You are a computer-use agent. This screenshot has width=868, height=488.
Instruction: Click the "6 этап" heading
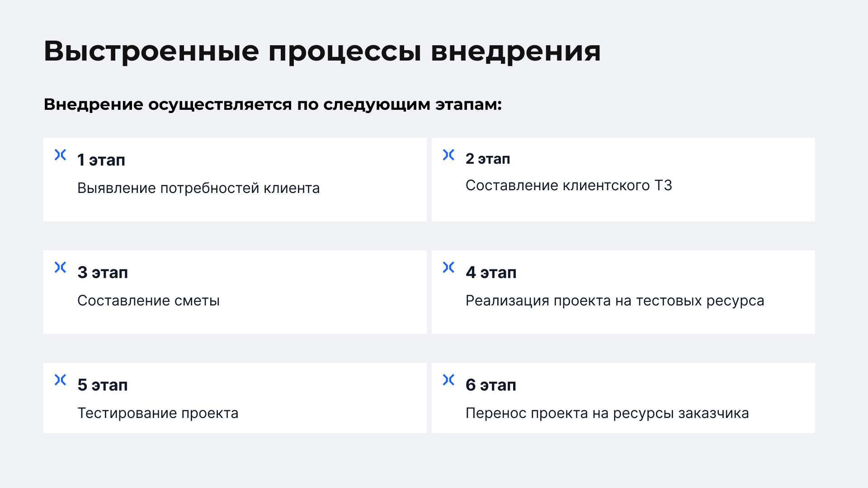pos(491,385)
